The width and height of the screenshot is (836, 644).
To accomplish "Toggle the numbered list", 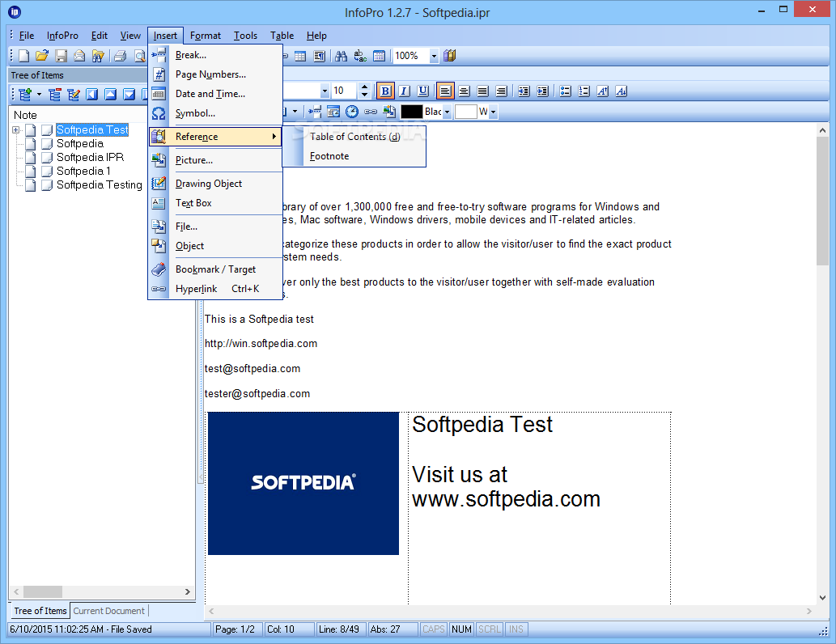I will (584, 91).
